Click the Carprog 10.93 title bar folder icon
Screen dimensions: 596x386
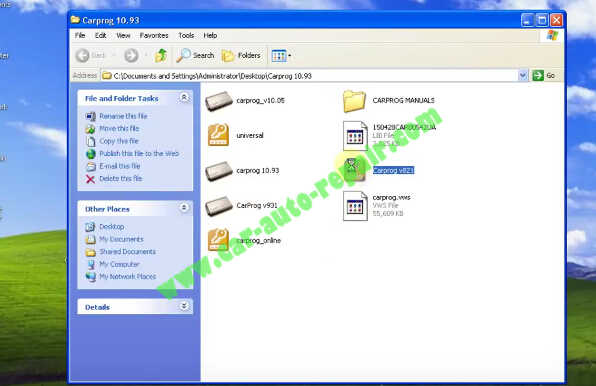tap(75, 20)
